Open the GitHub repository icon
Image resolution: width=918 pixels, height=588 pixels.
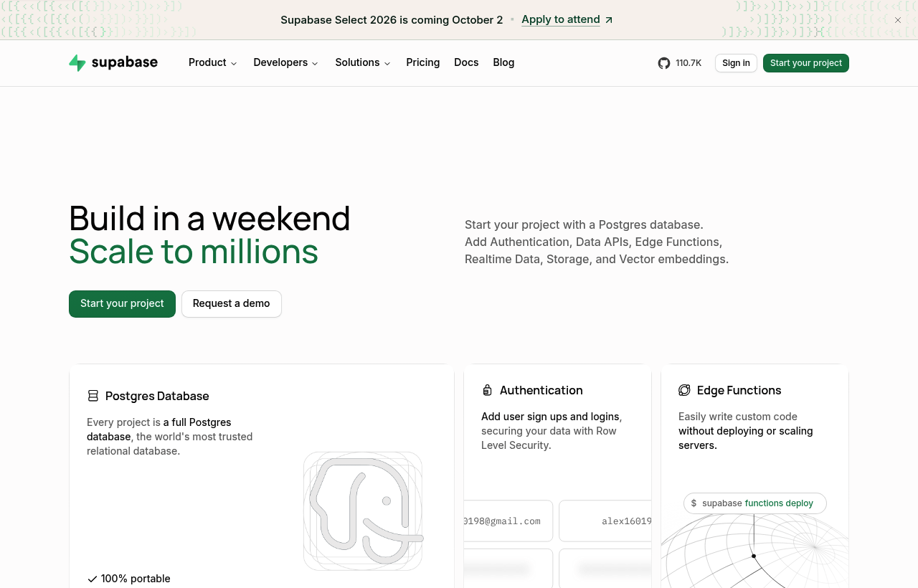click(664, 63)
